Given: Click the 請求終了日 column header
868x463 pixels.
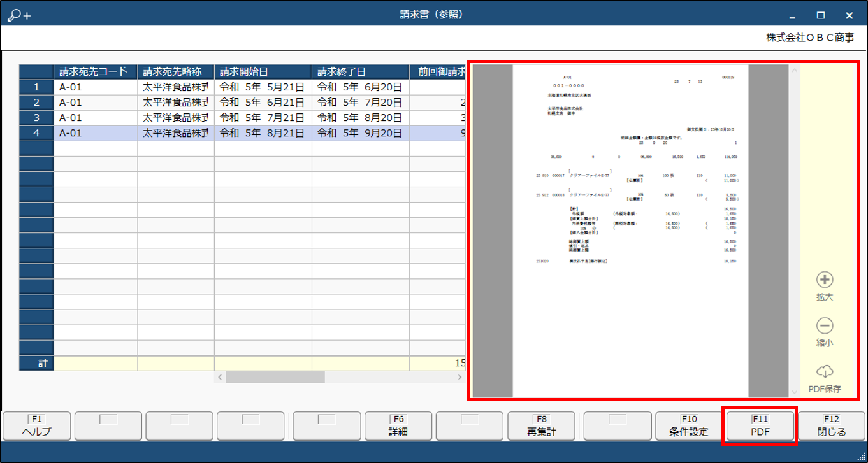Looking at the screenshot, I should [361, 71].
